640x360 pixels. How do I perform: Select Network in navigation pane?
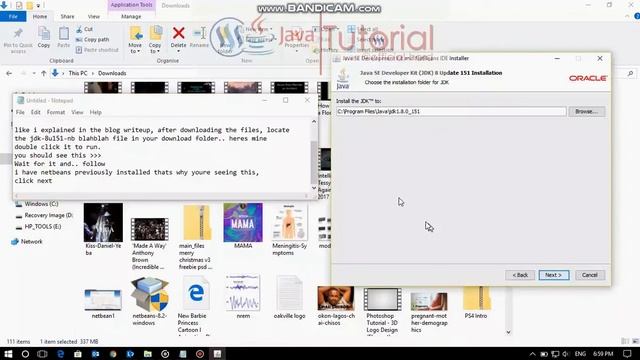click(27, 242)
